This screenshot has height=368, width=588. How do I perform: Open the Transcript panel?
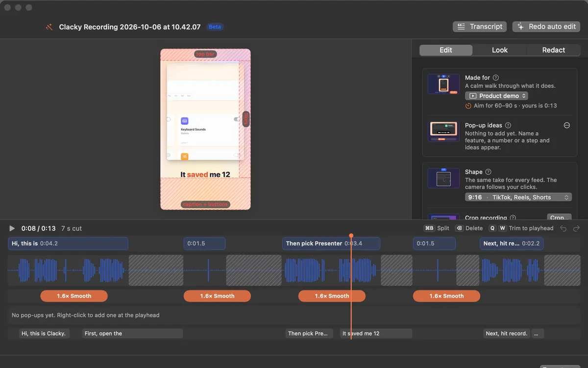[480, 26]
